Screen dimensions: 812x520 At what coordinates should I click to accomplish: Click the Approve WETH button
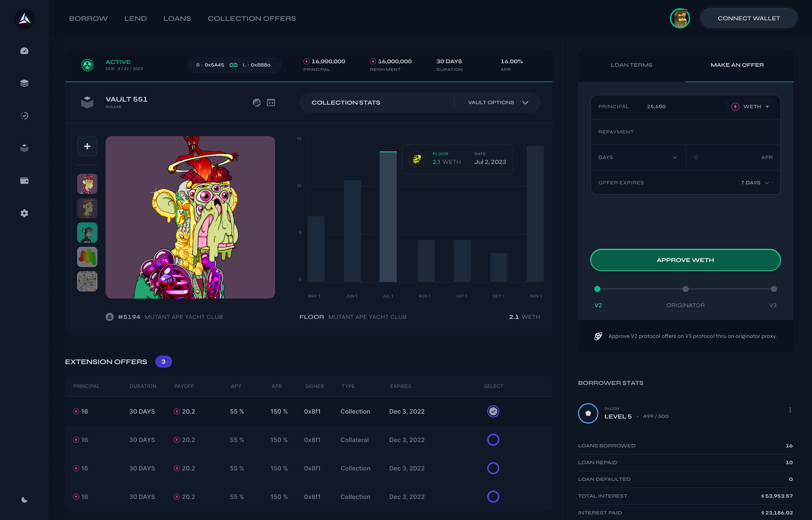pos(685,260)
